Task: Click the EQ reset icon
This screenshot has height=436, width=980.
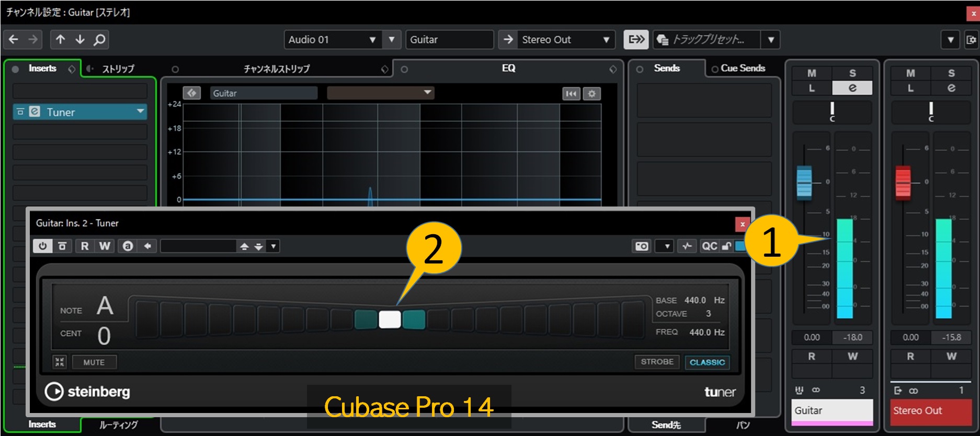Action: tap(571, 94)
